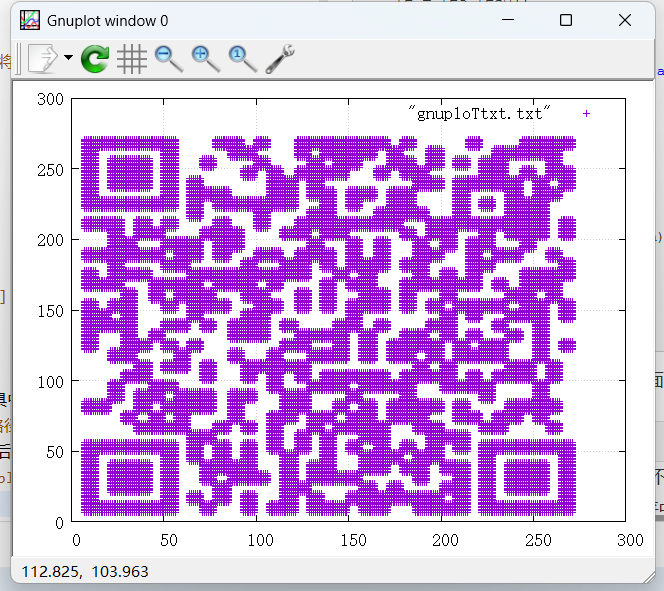This screenshot has height=591, width=664.
Task: Click the x-axis label 100
Action: click(x=260, y=540)
